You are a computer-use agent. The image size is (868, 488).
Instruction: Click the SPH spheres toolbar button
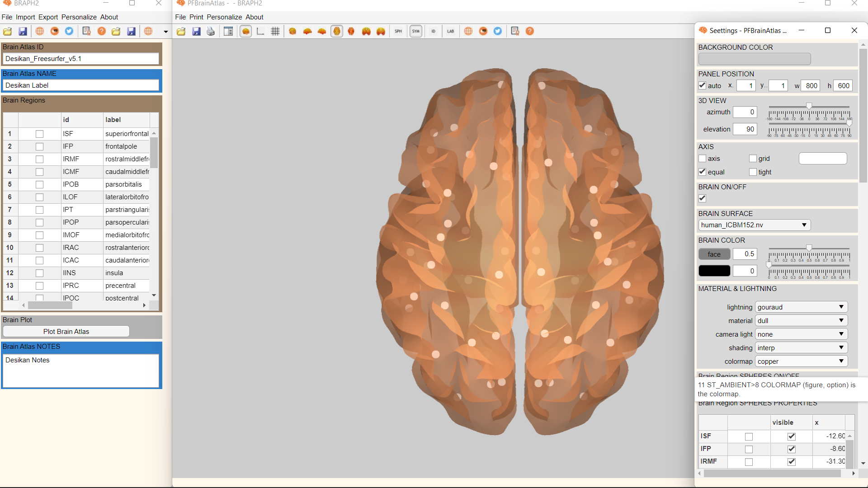click(x=398, y=31)
